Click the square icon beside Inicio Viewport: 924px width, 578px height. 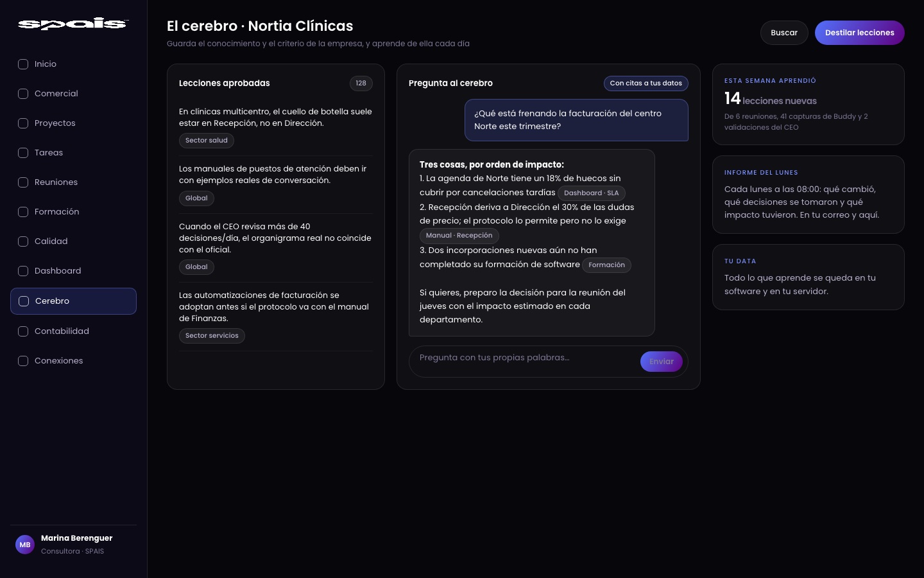(23, 64)
